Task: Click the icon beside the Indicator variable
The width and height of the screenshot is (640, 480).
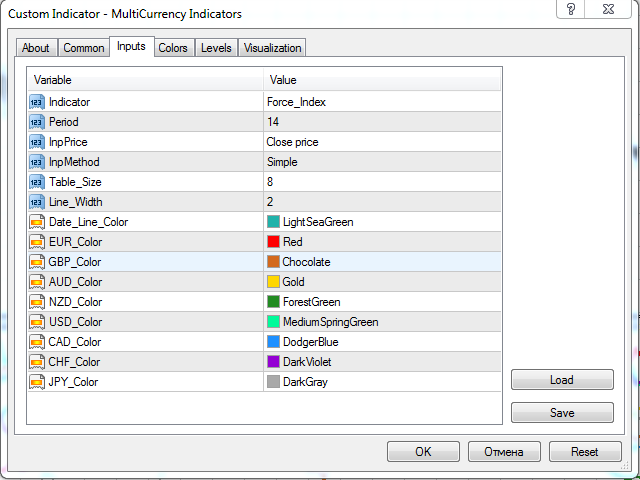Action: [37, 102]
